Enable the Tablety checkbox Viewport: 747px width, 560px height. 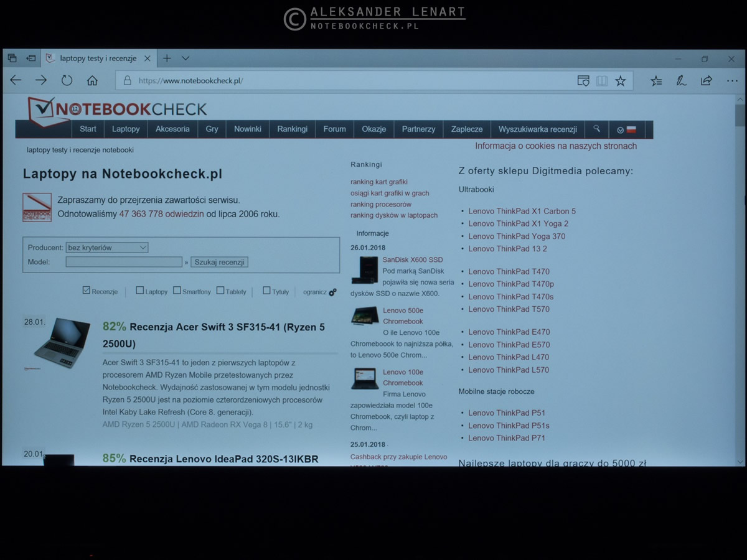pyautogui.click(x=220, y=290)
